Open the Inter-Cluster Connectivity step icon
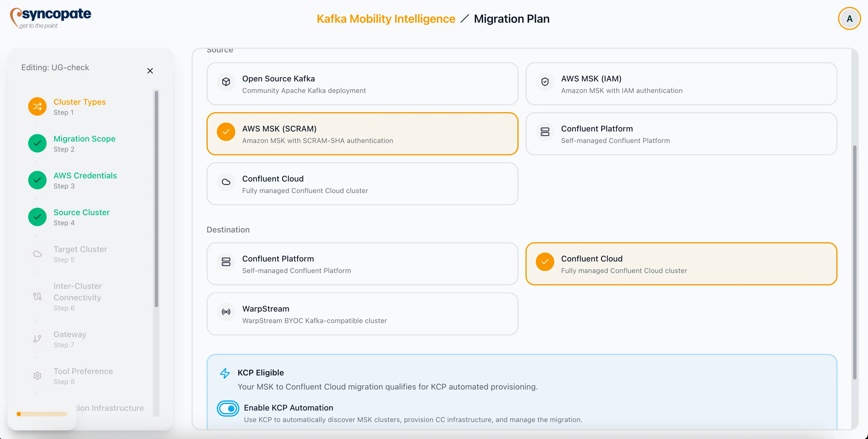This screenshot has width=868, height=439. coord(37,297)
